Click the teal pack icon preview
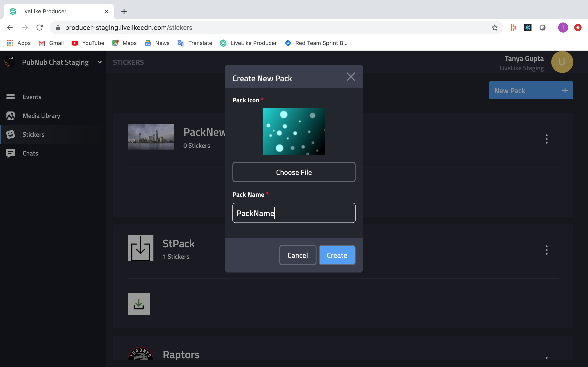The height and width of the screenshot is (367, 588). pos(294,131)
